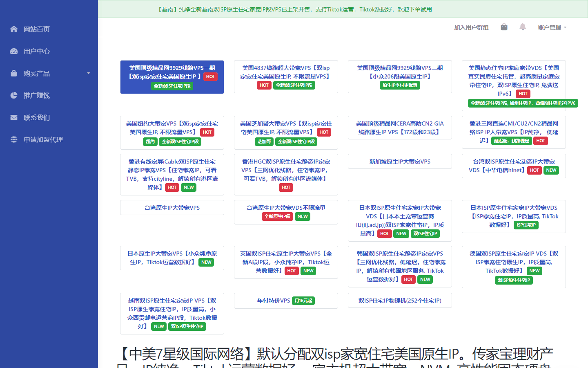
Task: Open the 年付特价VPS category
Action: tap(286, 301)
